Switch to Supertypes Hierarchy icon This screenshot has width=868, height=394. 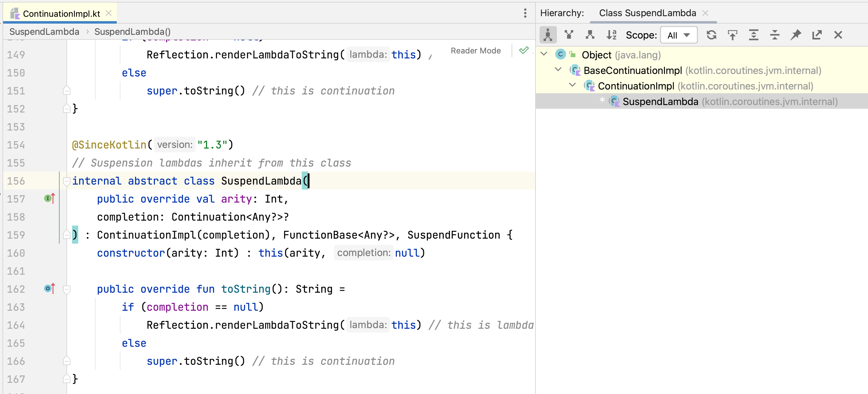pos(569,35)
